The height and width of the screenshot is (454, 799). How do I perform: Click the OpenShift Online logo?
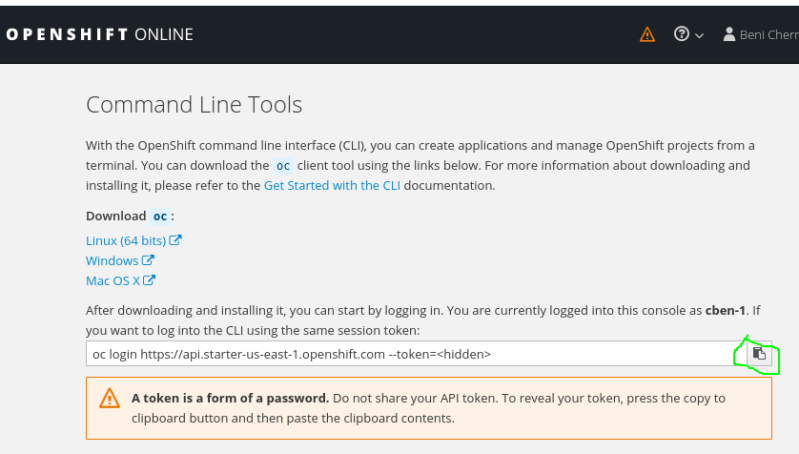click(98, 35)
